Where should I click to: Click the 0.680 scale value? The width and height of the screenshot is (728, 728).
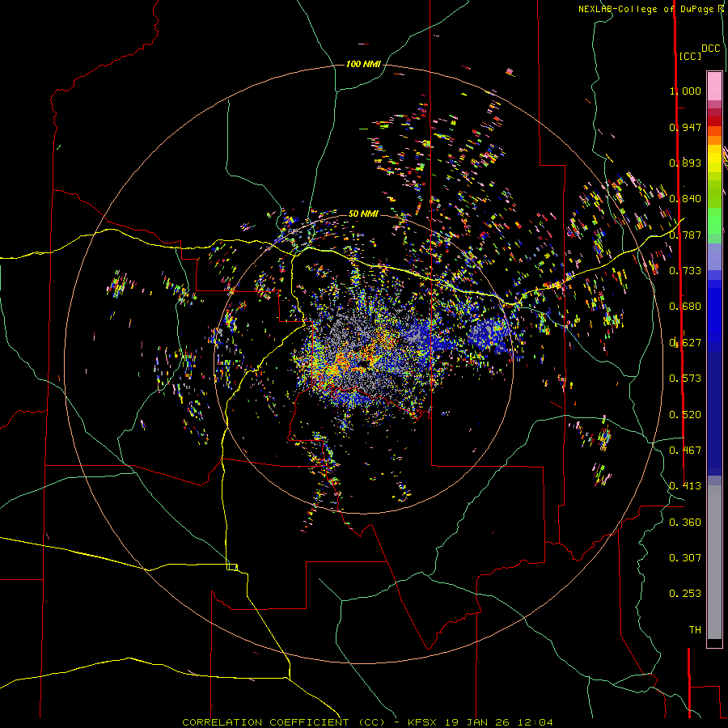685,307
